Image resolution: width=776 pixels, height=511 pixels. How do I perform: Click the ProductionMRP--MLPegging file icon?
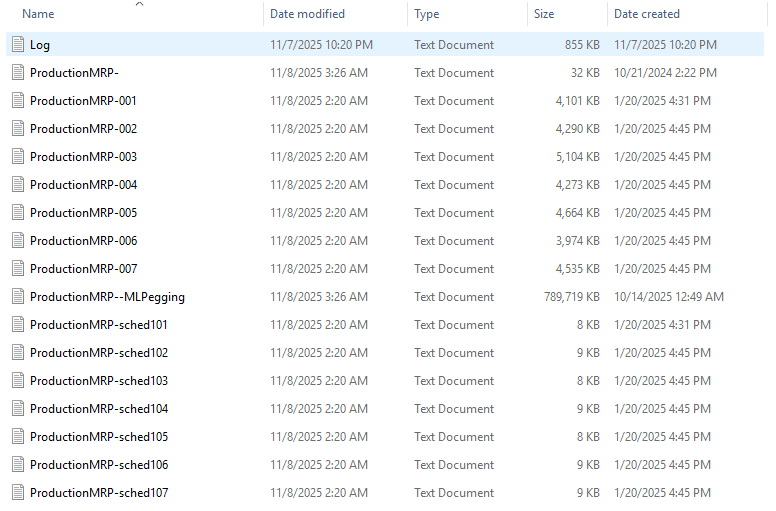(17, 297)
